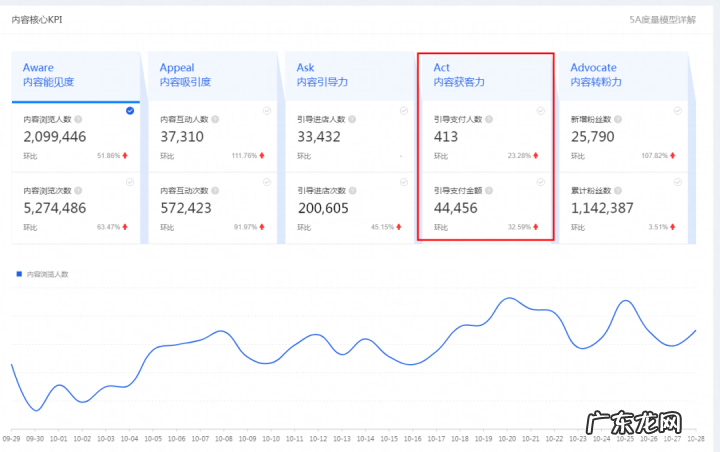Screen dimensions: 720x452
Task: Click info icon next to 内容浏览次数
Action: coord(79,190)
